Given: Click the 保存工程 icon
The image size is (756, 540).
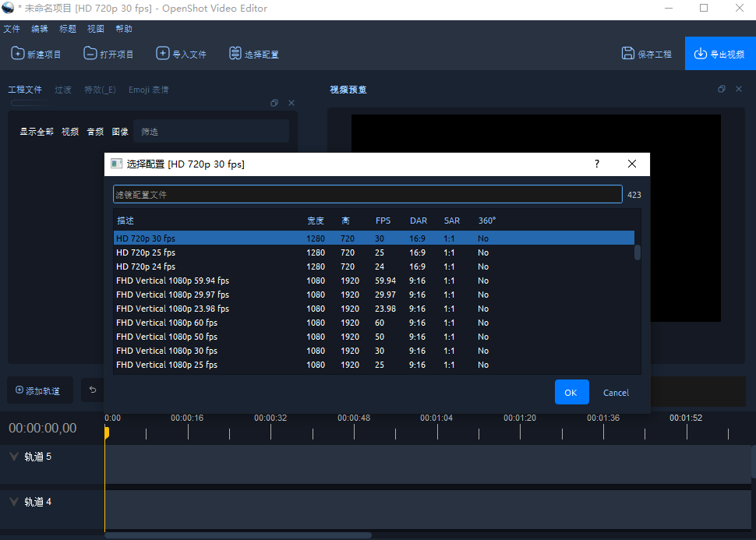Looking at the screenshot, I should [627, 53].
